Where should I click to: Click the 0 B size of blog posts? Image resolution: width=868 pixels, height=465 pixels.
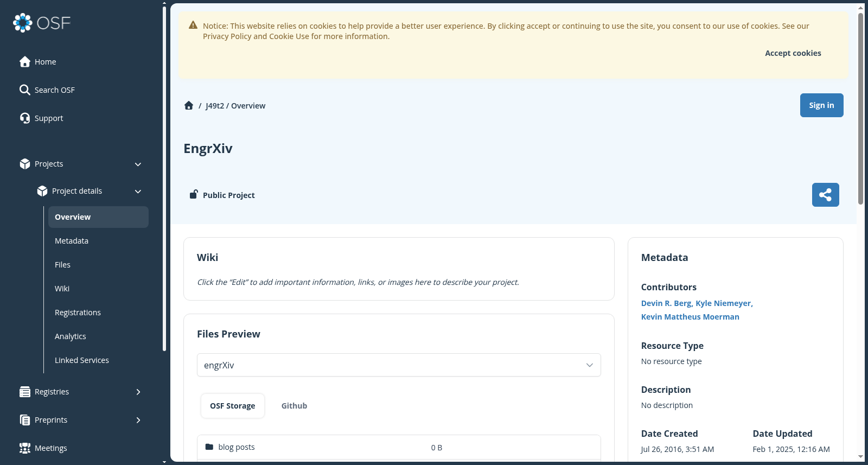[x=437, y=448]
